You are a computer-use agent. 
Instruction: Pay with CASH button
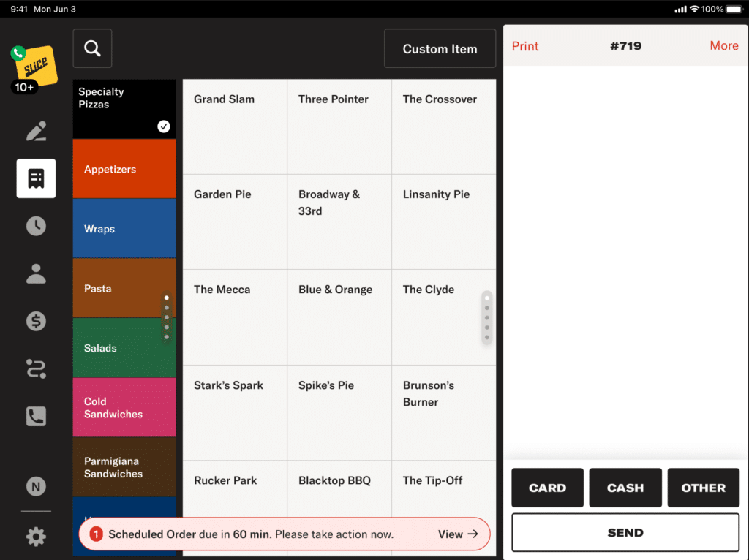(625, 488)
